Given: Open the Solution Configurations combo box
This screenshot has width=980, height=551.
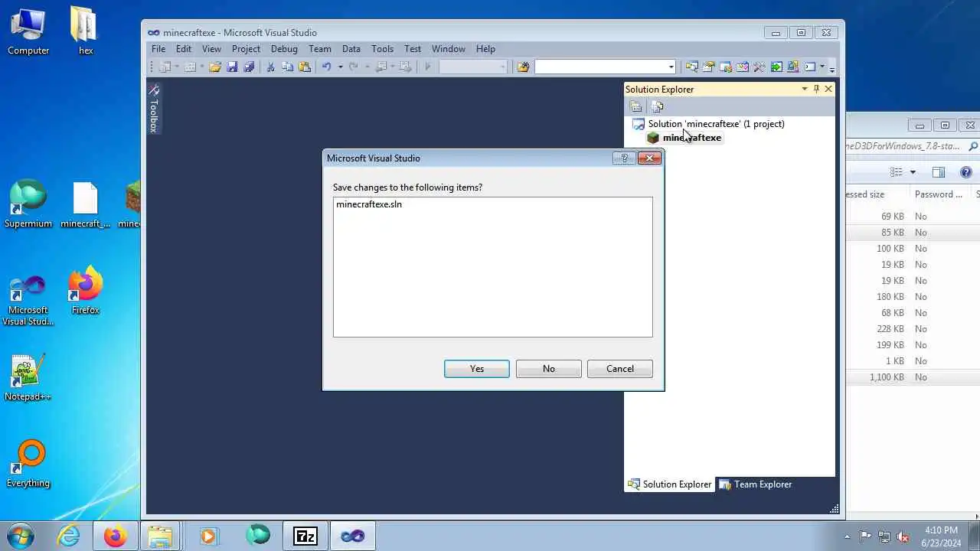Looking at the screenshot, I should (473, 67).
